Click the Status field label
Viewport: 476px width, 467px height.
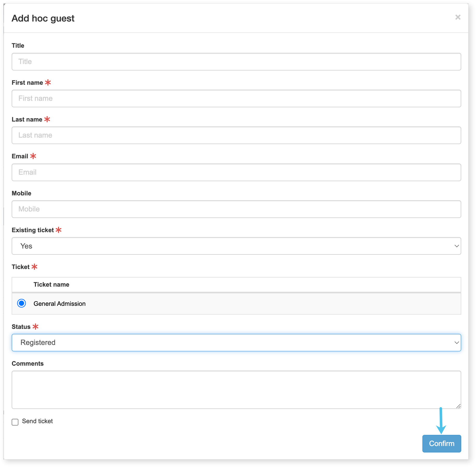tap(21, 327)
